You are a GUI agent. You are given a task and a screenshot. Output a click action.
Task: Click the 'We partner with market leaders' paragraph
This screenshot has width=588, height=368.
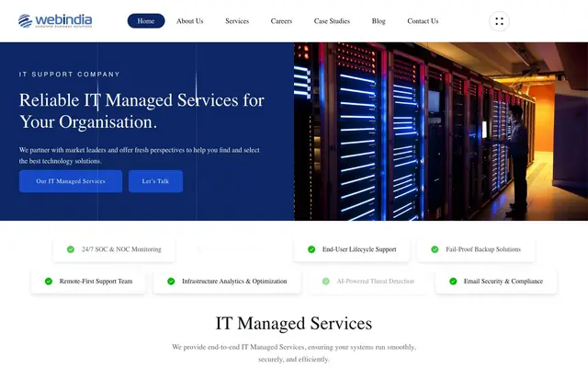pyautogui.click(x=140, y=155)
